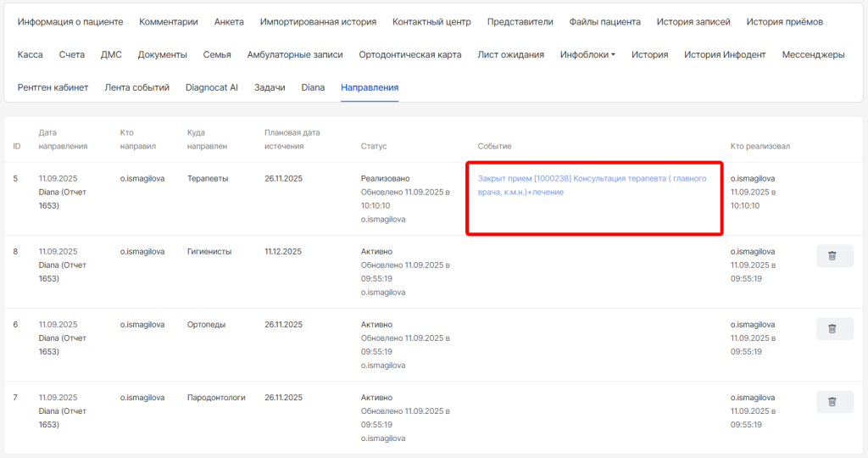Click the Статус column header
The width and height of the screenshot is (868, 458).
374,147
